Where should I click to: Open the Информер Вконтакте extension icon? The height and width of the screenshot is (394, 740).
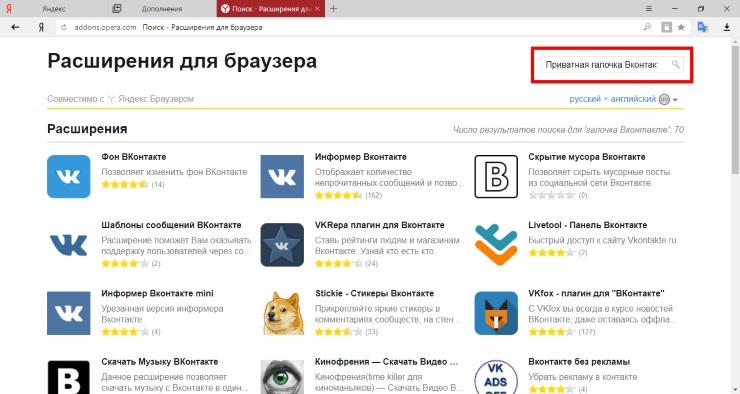pos(282,176)
